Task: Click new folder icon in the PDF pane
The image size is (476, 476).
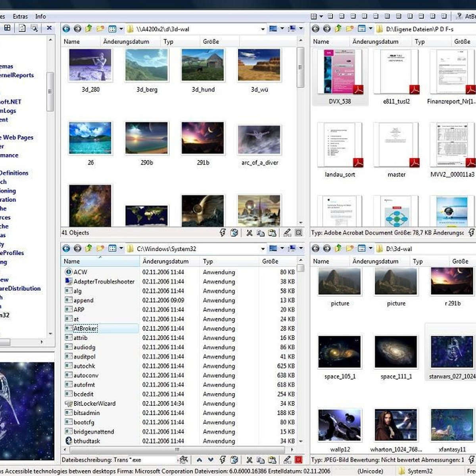Action: 349,29
